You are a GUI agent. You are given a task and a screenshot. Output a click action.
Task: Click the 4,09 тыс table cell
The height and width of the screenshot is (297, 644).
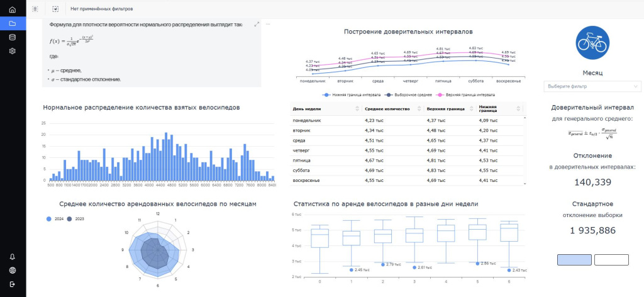pos(488,120)
